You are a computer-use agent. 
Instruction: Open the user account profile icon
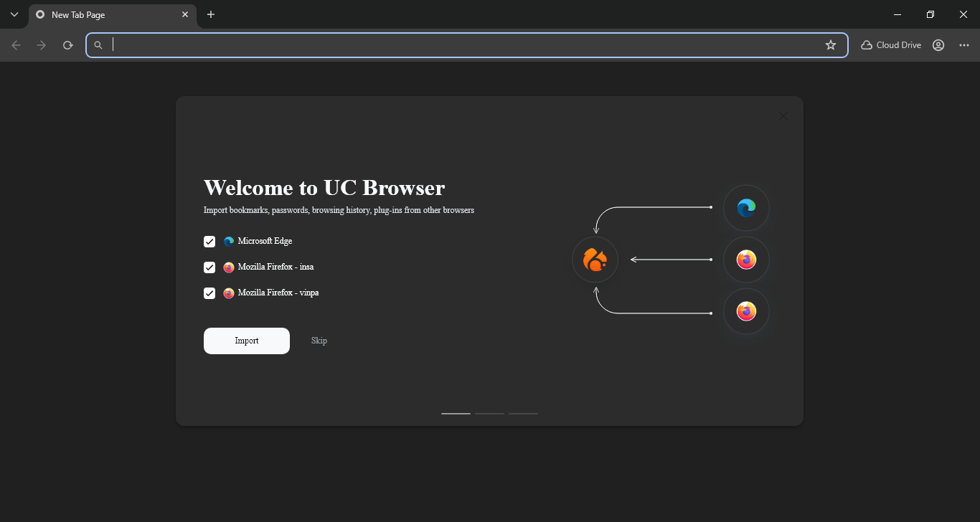pyautogui.click(x=938, y=44)
